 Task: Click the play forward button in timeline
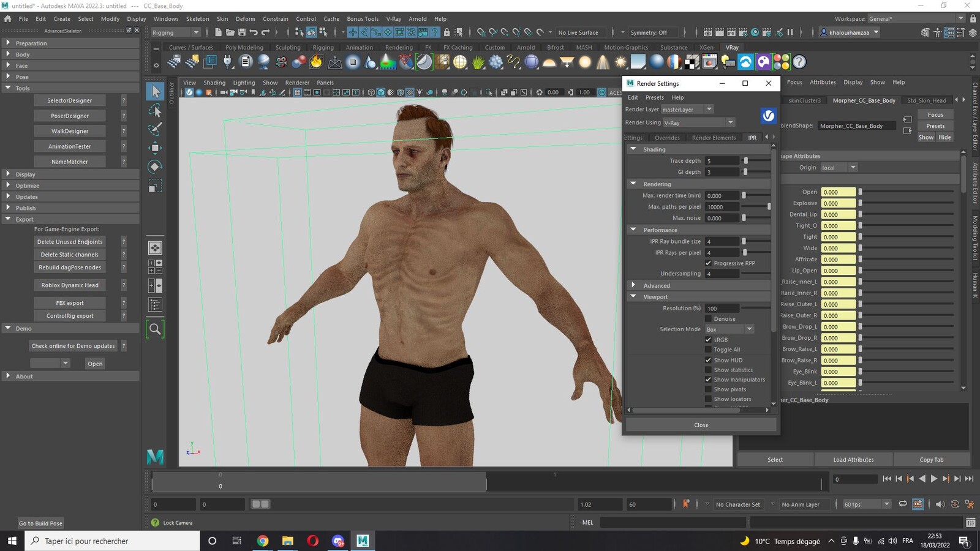point(933,479)
